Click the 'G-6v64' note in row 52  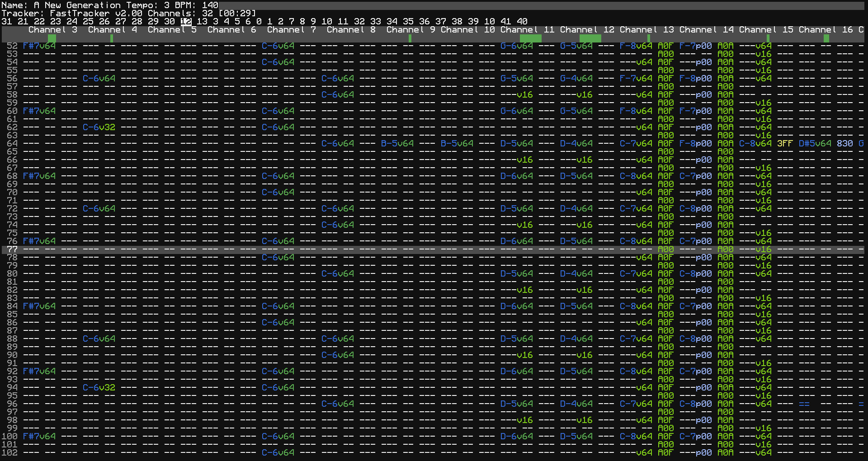click(x=517, y=46)
